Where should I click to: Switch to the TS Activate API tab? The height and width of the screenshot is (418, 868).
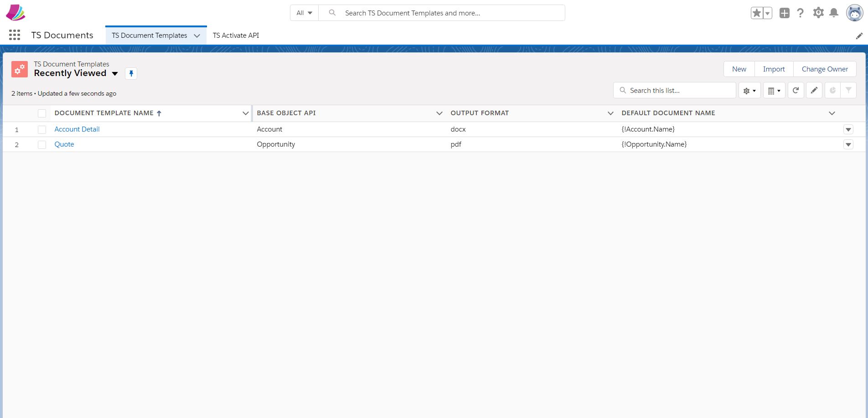[236, 35]
